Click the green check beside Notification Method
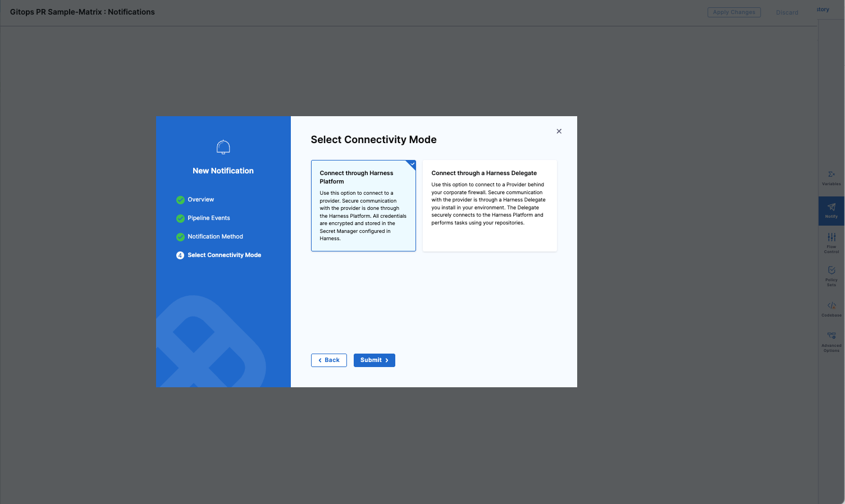This screenshot has height=504, width=845. (180, 237)
